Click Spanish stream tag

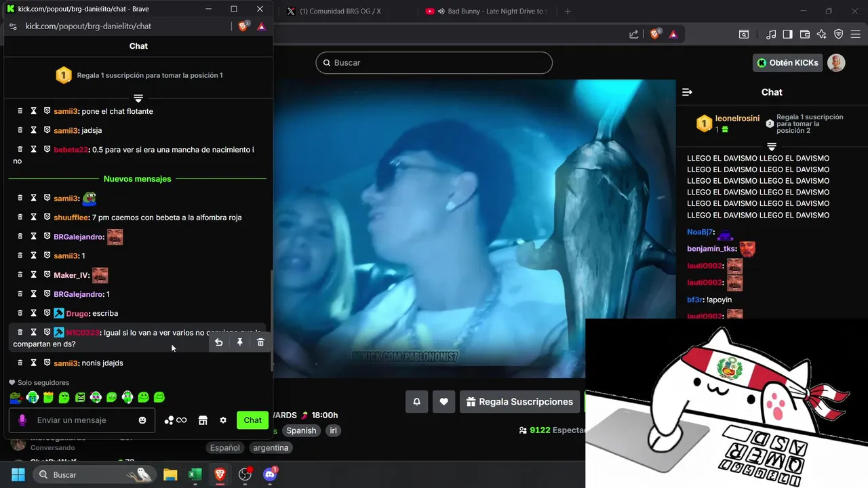point(301,430)
